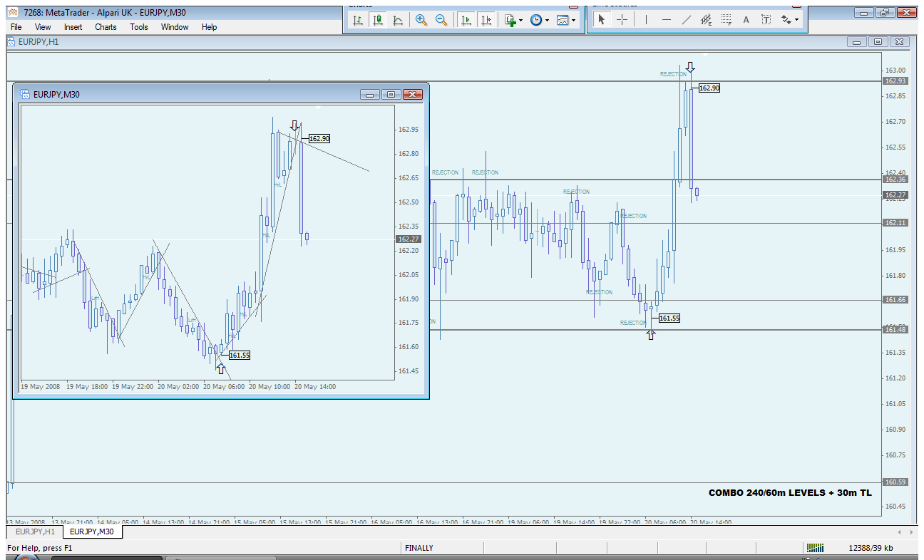Zoom in on the chart

click(421, 20)
